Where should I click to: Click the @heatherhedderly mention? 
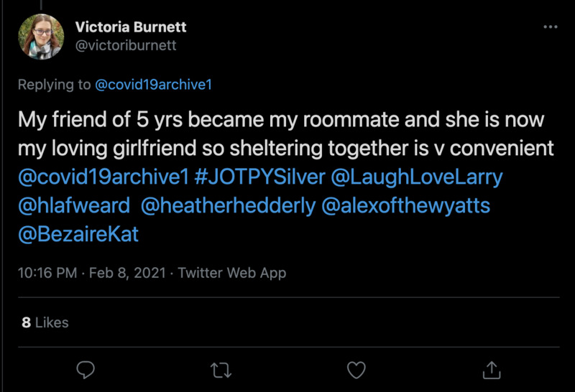(228, 206)
